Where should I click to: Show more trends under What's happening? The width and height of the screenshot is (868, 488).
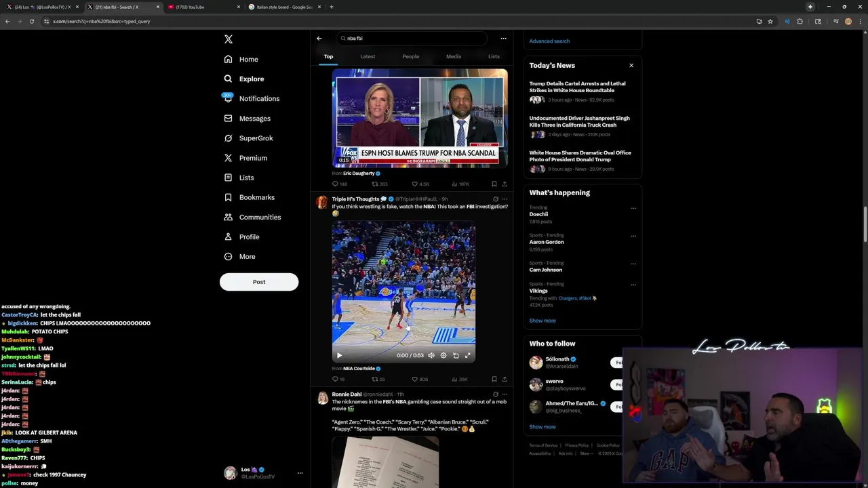click(x=542, y=321)
